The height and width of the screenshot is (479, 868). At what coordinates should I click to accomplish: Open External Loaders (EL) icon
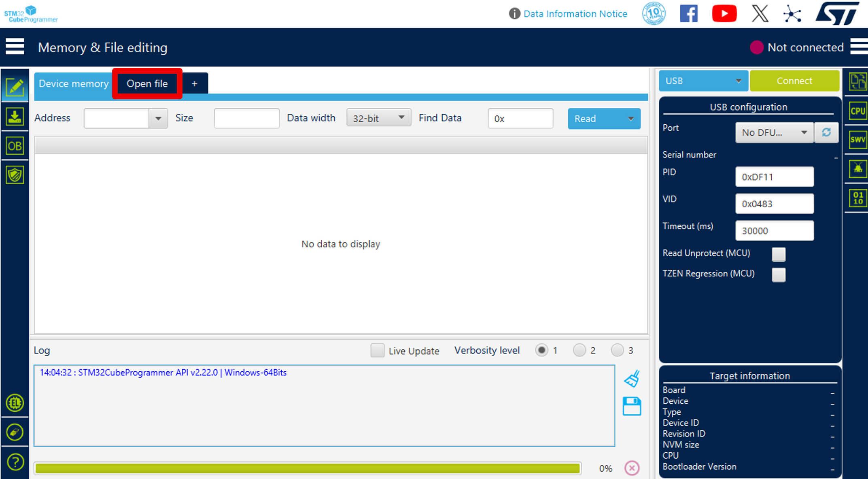coord(15,403)
